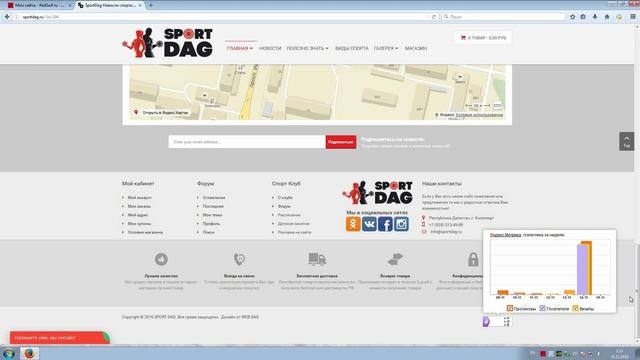The width and height of the screenshot is (640, 360).
Task: Click the red tray icon in taskbar
Action: (x=542, y=354)
